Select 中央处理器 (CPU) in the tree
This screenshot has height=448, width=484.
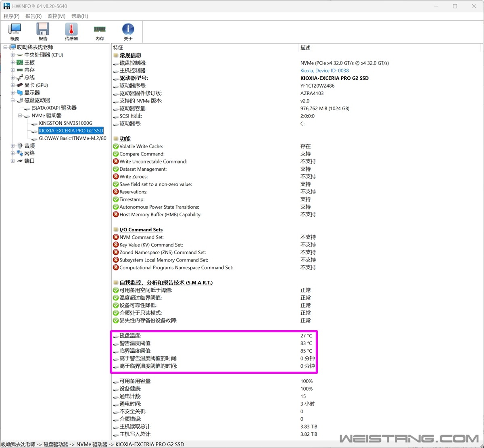(x=44, y=55)
